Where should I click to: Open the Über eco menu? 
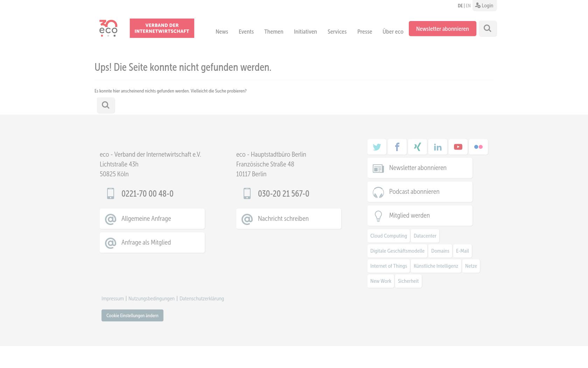(393, 32)
